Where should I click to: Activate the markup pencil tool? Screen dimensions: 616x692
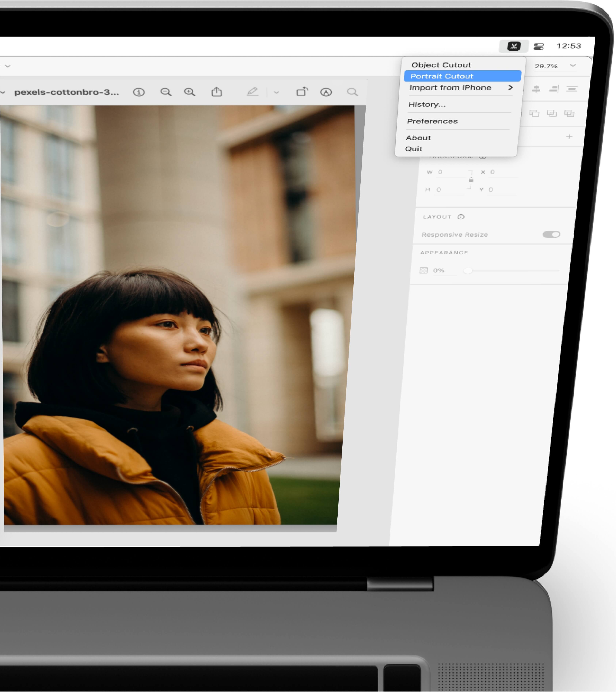coord(252,92)
